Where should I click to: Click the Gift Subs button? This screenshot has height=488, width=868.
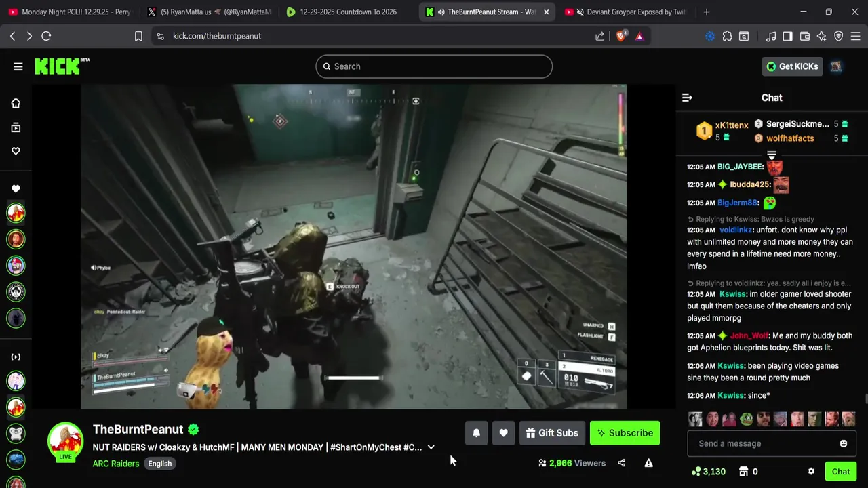(552, 433)
